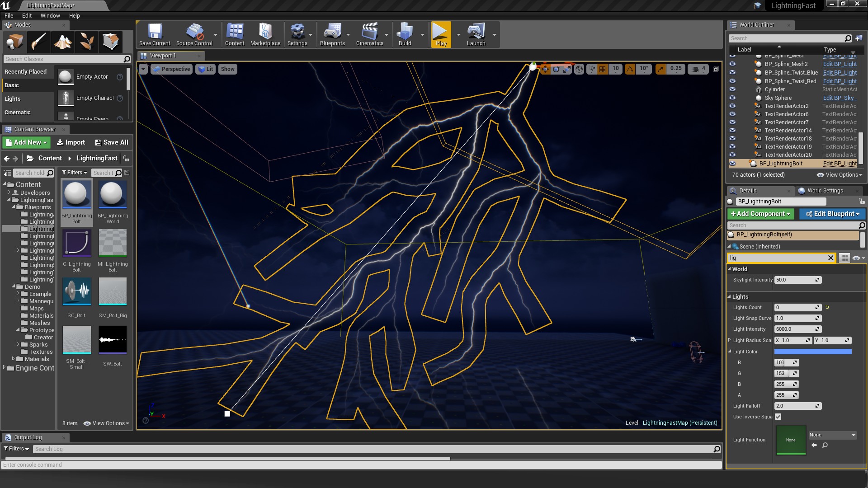Open the Lit view mode dropdown
Screen dimensions: 868x488
click(x=206, y=69)
